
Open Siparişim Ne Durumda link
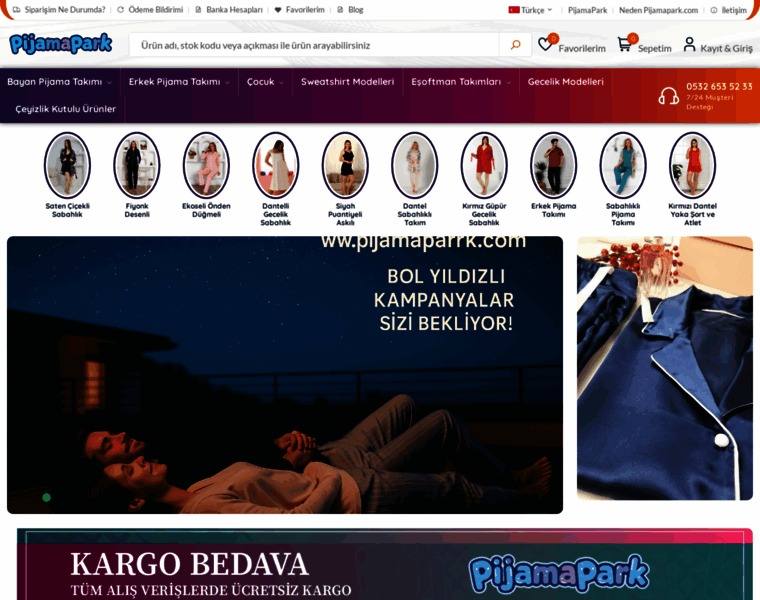click(x=65, y=10)
